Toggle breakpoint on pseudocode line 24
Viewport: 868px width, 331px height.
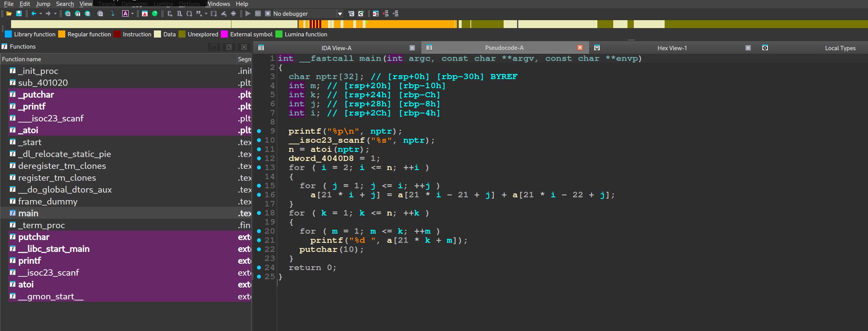coord(259,267)
